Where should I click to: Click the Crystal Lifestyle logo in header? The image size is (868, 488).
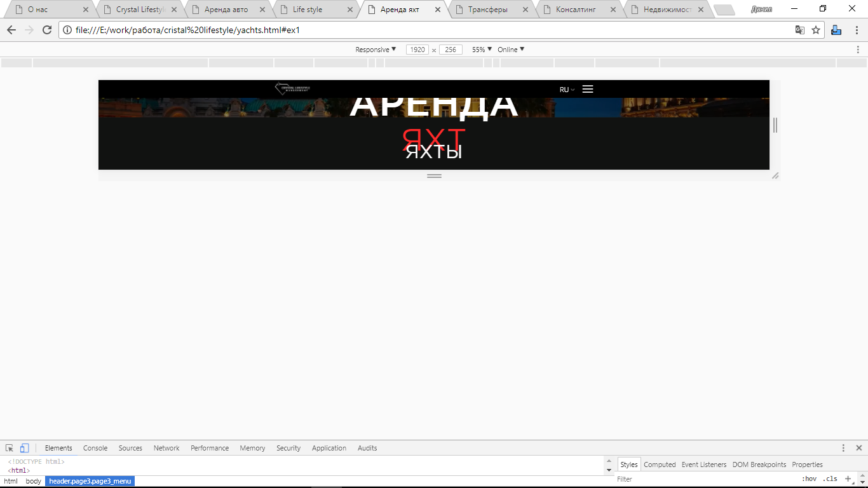(292, 89)
